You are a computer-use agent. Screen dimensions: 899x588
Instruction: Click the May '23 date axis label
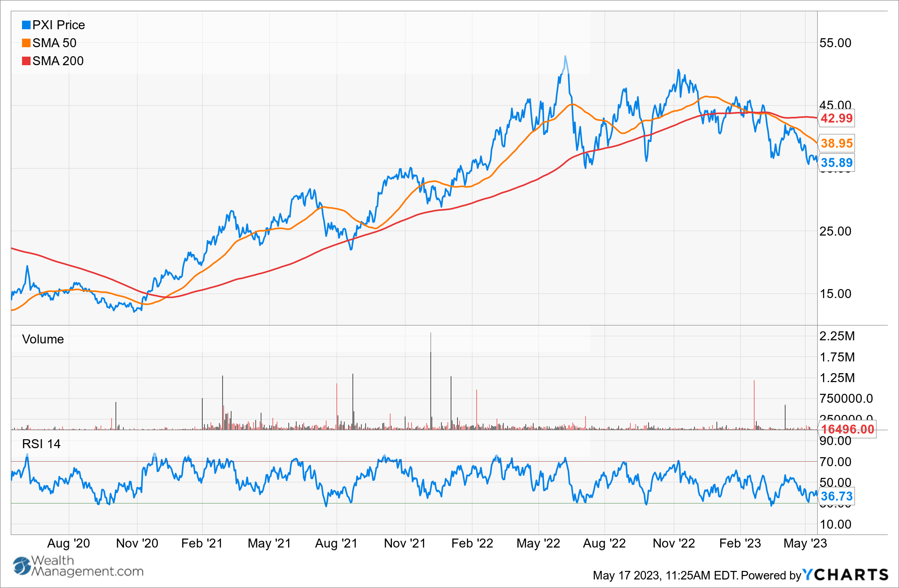(805, 543)
